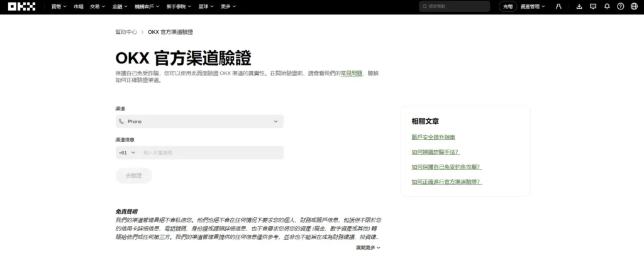Expand the 機構客戶 menu
The image size is (644, 270).
tap(147, 6)
